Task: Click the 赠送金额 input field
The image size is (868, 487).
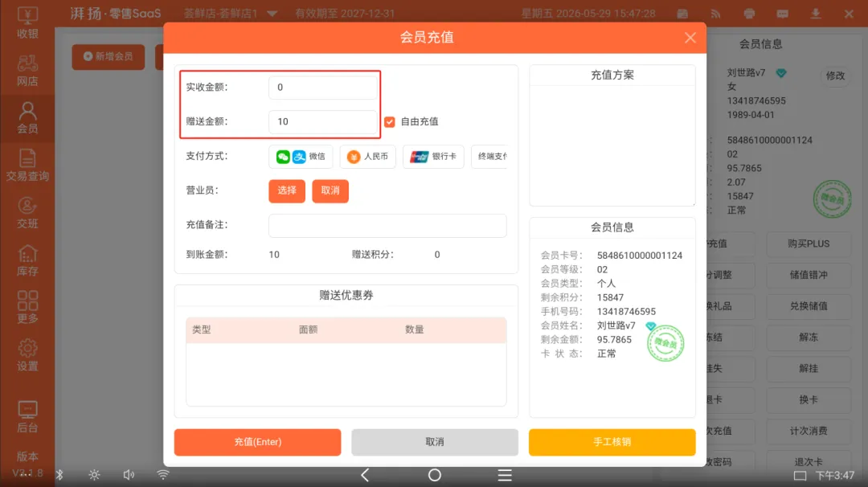Action: (x=323, y=122)
